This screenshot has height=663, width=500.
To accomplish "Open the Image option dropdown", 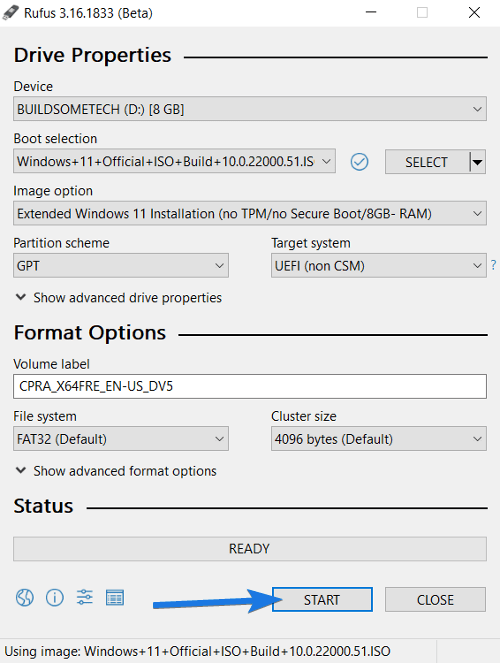I will click(x=250, y=214).
